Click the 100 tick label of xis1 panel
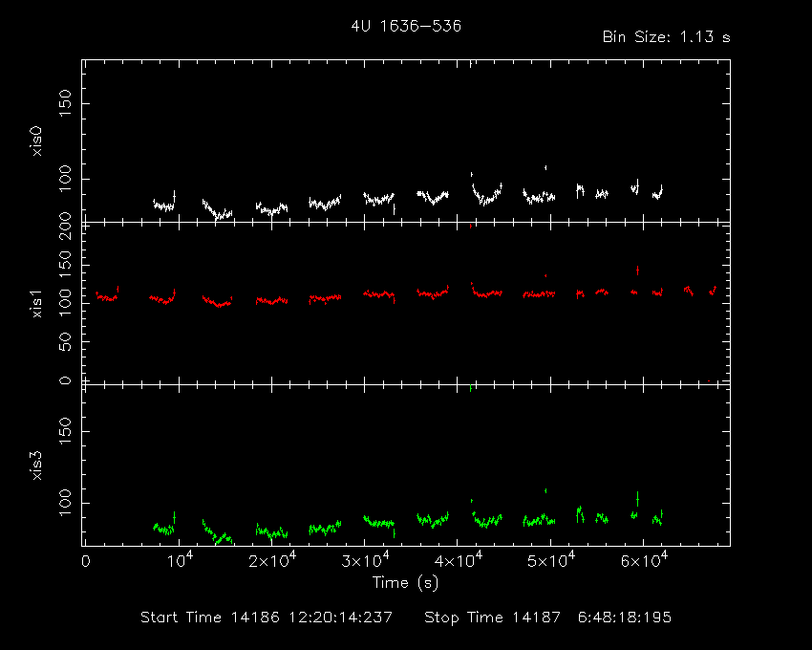Image resolution: width=812 pixels, height=650 pixels. click(65, 303)
